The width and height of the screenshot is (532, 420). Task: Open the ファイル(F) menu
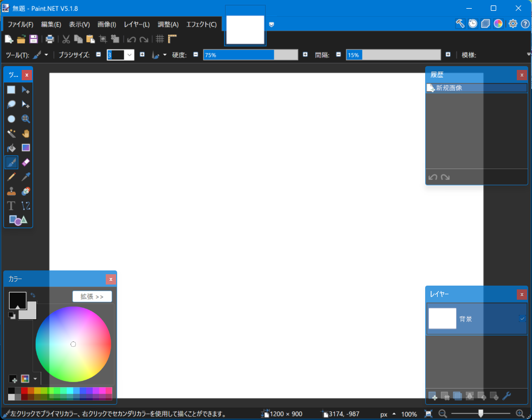21,24
